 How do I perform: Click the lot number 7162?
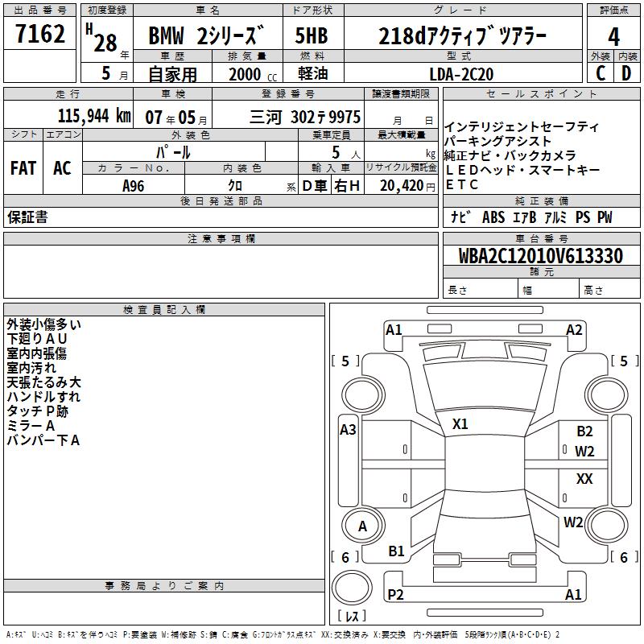(x=40, y=34)
